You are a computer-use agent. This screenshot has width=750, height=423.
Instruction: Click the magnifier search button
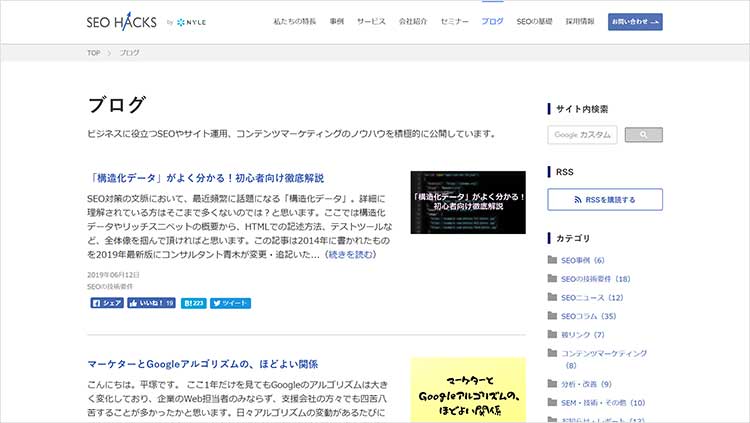tap(643, 134)
